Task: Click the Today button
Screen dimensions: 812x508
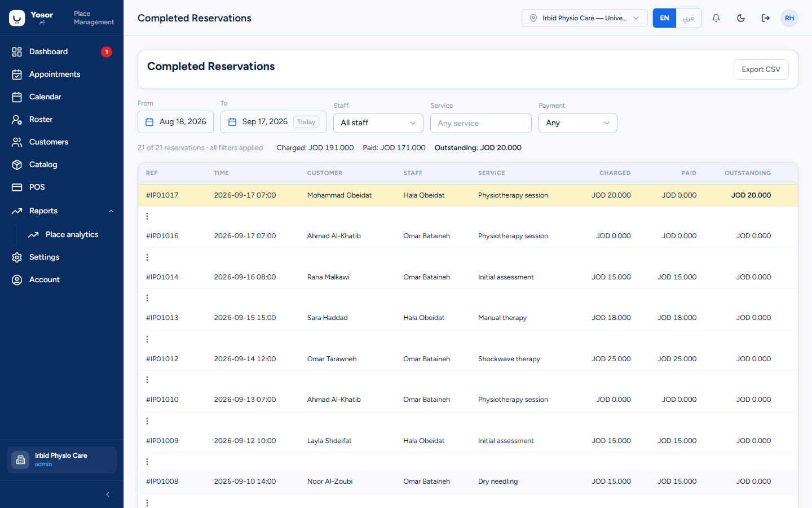Action: tap(306, 122)
